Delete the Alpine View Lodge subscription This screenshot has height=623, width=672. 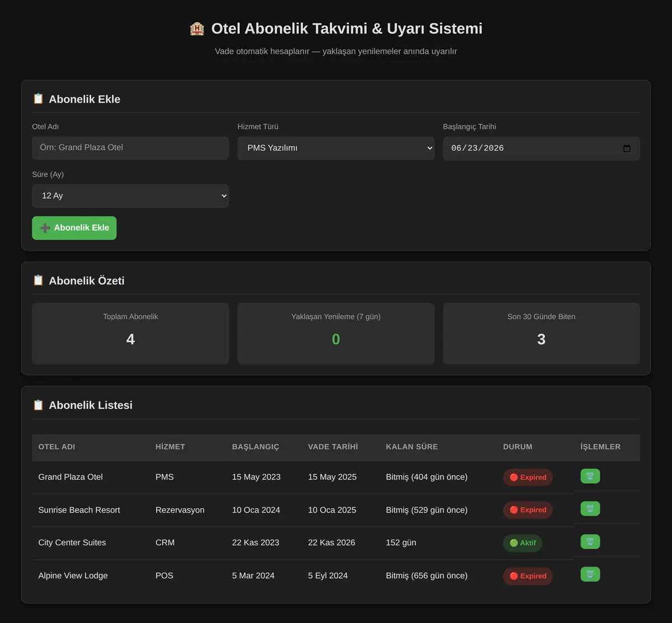[590, 574]
